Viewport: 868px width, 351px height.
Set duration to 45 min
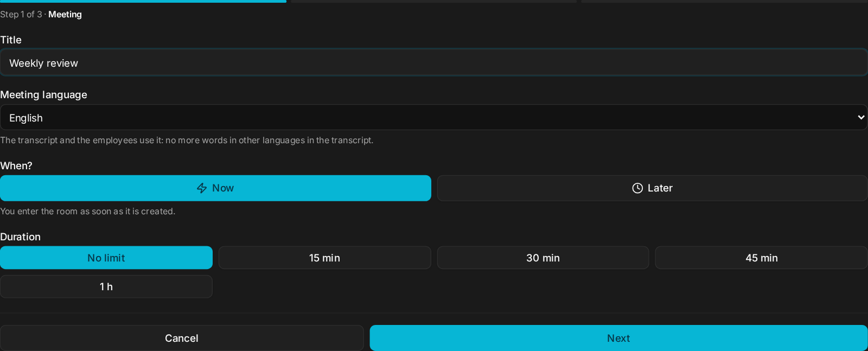[x=762, y=258]
